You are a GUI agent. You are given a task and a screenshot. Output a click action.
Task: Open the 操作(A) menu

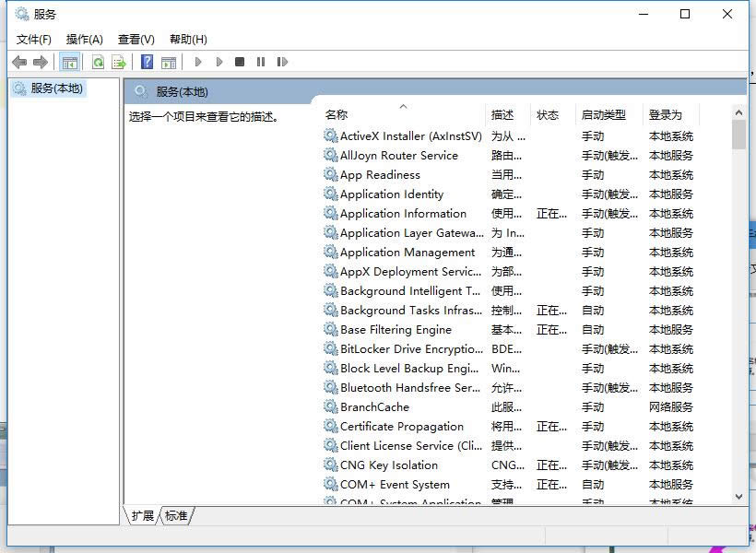[x=85, y=39]
